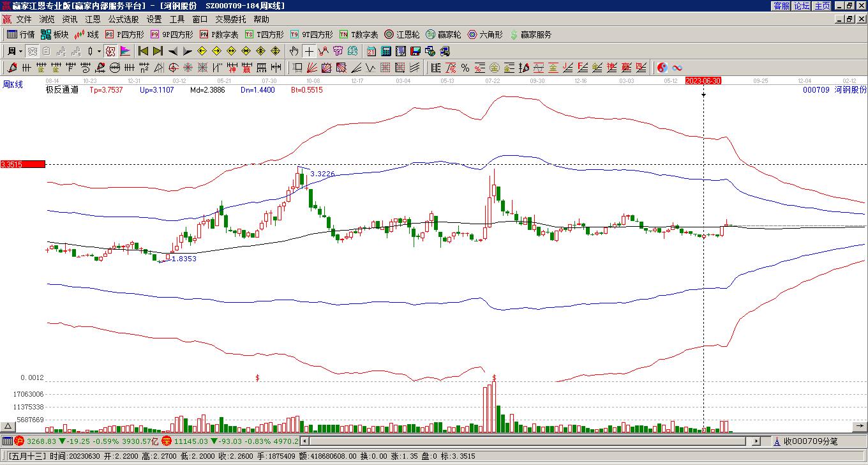Open the 论坛 forum link

pyautogui.click(x=802, y=6)
